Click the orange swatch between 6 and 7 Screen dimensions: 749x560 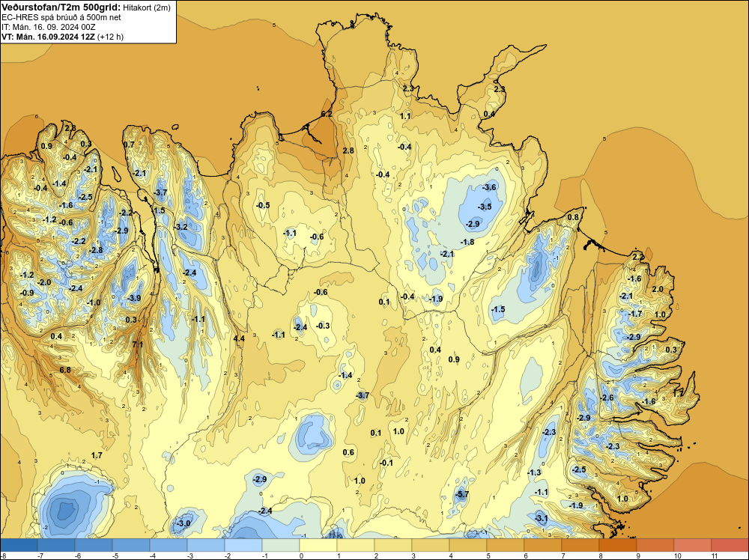(x=542, y=545)
